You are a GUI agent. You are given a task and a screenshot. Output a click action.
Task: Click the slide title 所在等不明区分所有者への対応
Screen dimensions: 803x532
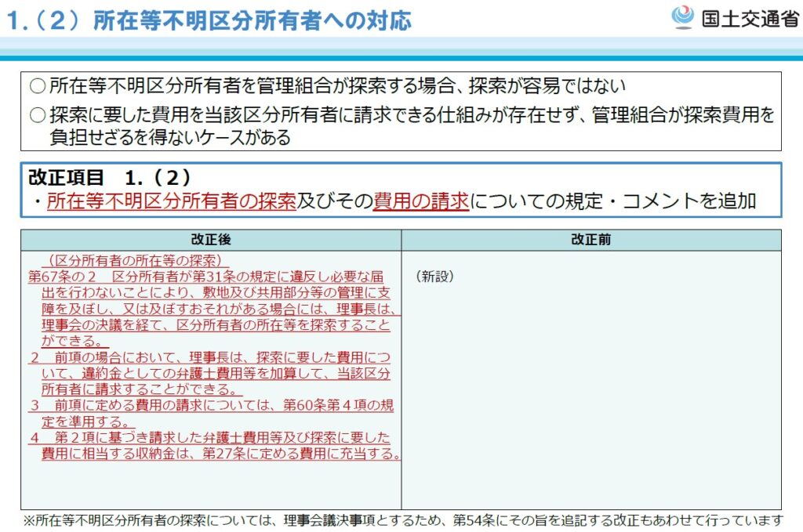[253, 20]
